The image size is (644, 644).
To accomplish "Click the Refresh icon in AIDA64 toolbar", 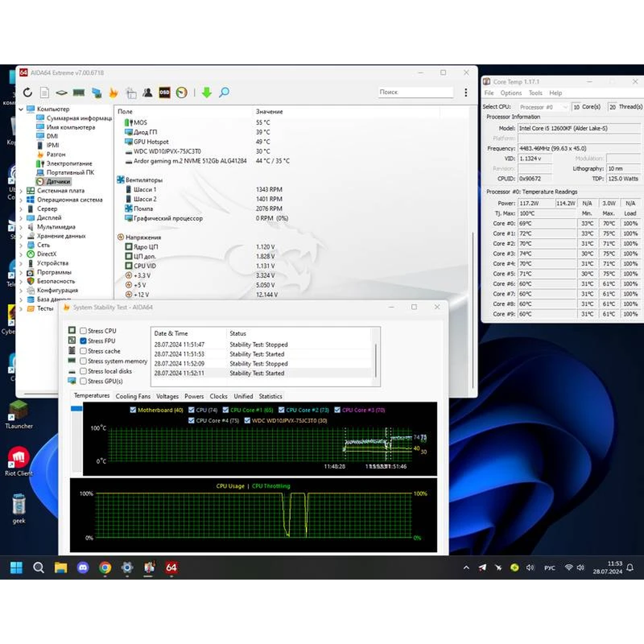I will 27,92.
